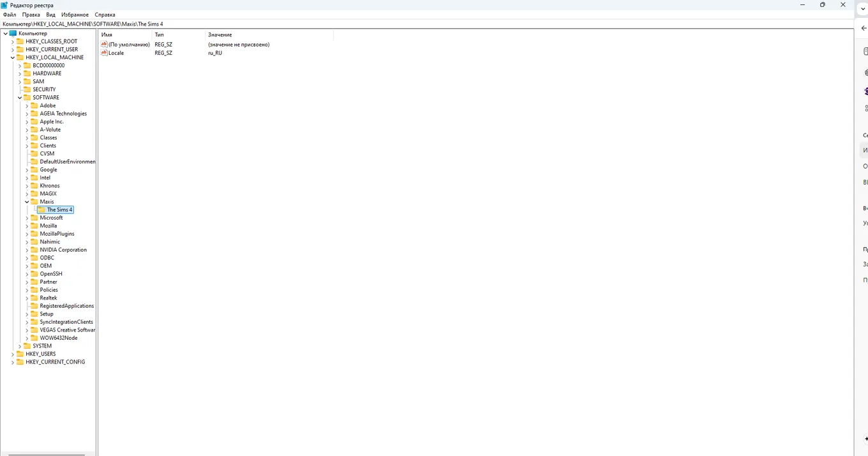Click the SECURITY folder icon

(27, 89)
